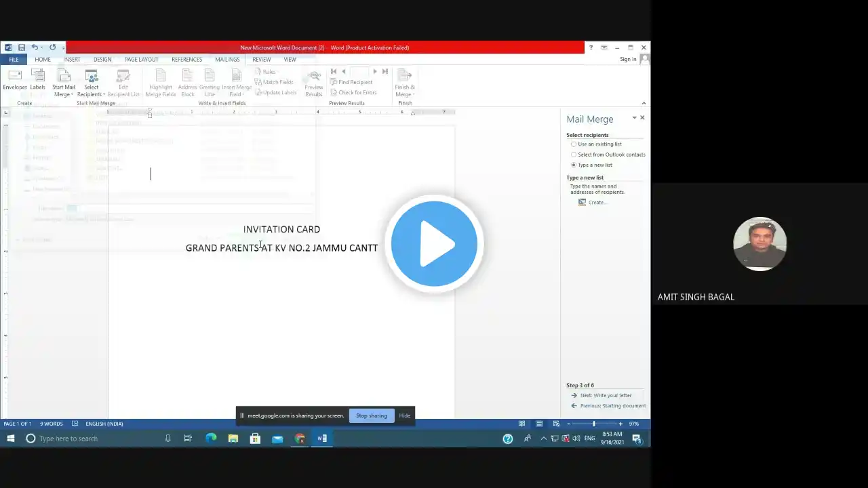Click the Save icon in quick access toolbar
This screenshot has height=488, width=868.
pos(22,47)
